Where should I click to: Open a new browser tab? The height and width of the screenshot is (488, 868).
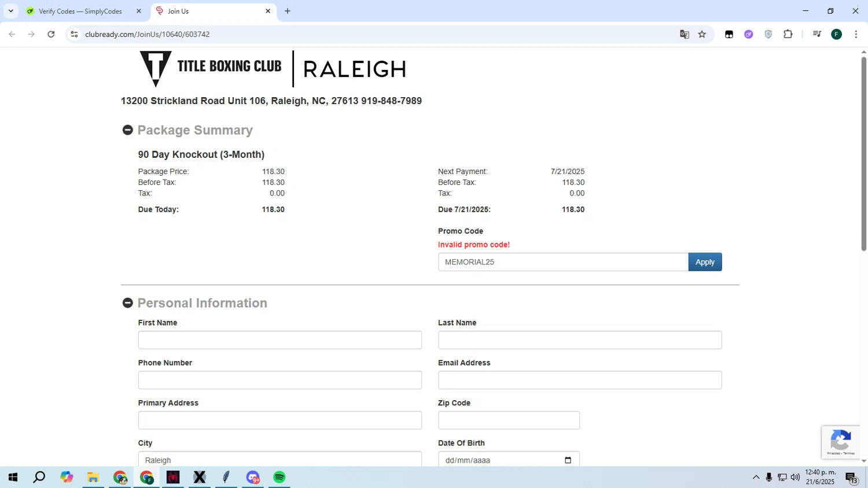pyautogui.click(x=288, y=11)
